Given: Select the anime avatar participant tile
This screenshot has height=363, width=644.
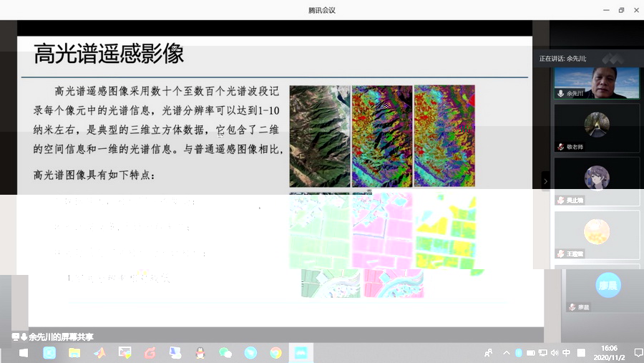Looking at the screenshot, I should click(x=597, y=181).
